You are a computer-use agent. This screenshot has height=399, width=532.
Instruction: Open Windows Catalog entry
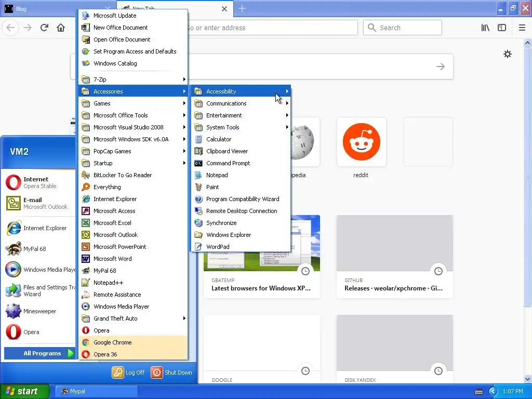pyautogui.click(x=133, y=63)
